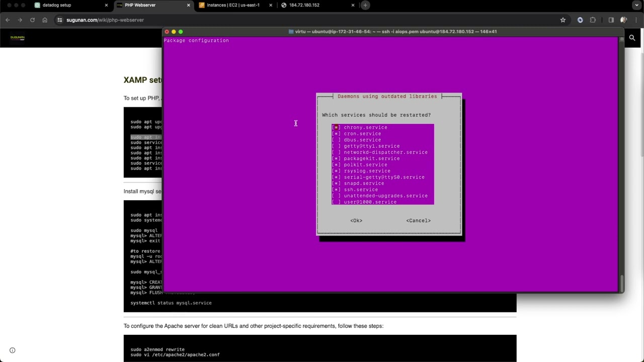This screenshot has height=362, width=644.
Task: Open the Extensions puzzle icon
Action: [x=593, y=20]
